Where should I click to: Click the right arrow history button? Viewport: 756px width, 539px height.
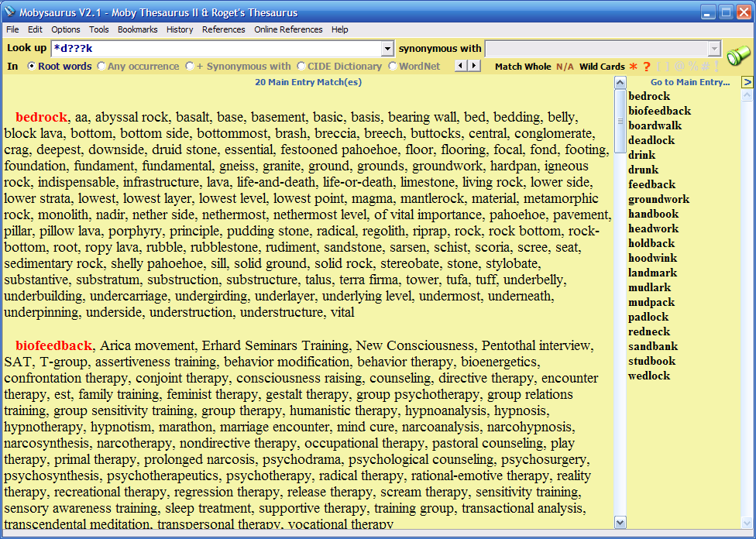click(x=474, y=66)
